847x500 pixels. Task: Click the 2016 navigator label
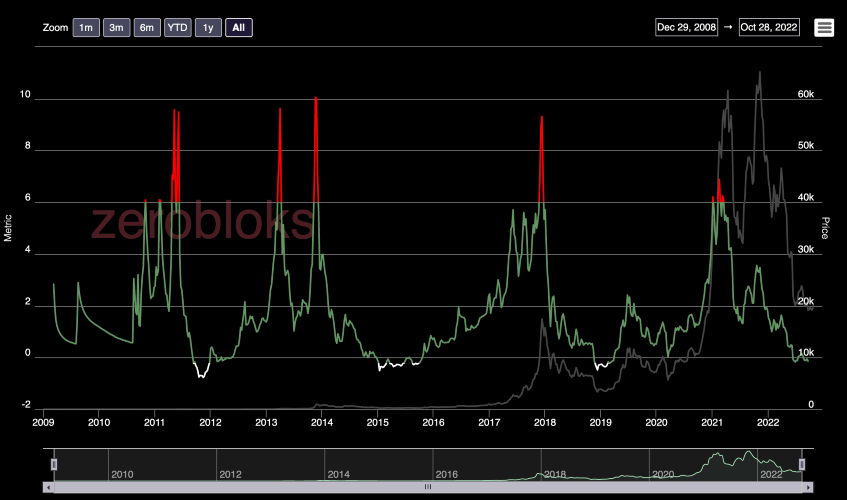point(447,474)
